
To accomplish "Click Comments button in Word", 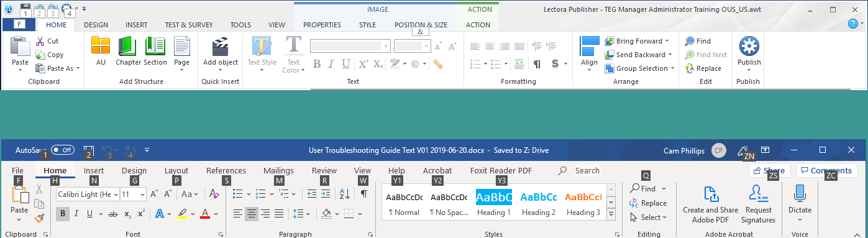I will click(827, 170).
